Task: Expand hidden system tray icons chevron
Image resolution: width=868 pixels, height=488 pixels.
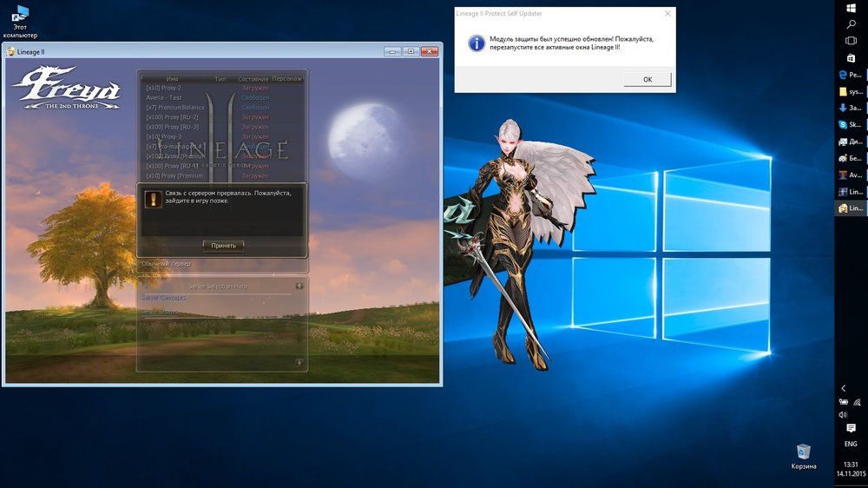Action: click(844, 388)
